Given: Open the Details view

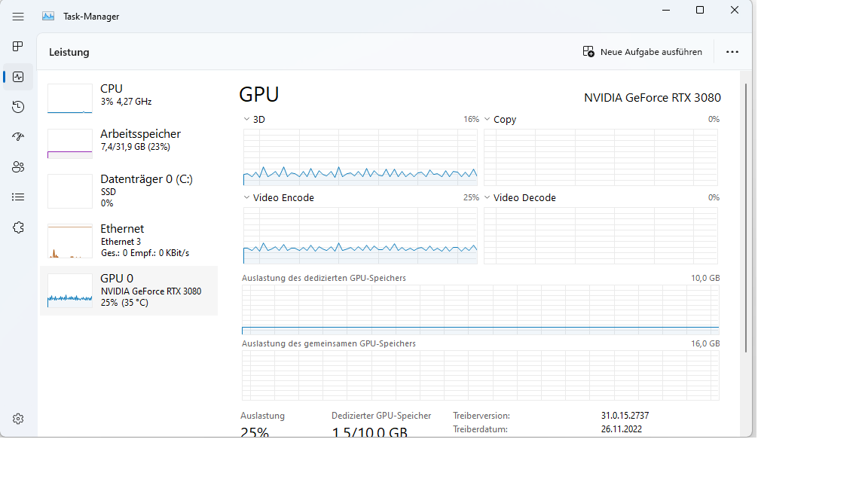Looking at the screenshot, I should (17, 197).
